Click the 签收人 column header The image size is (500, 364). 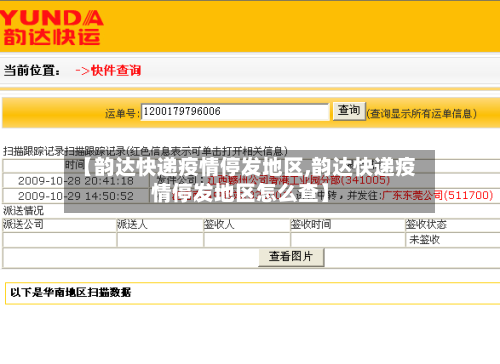pos(219,224)
